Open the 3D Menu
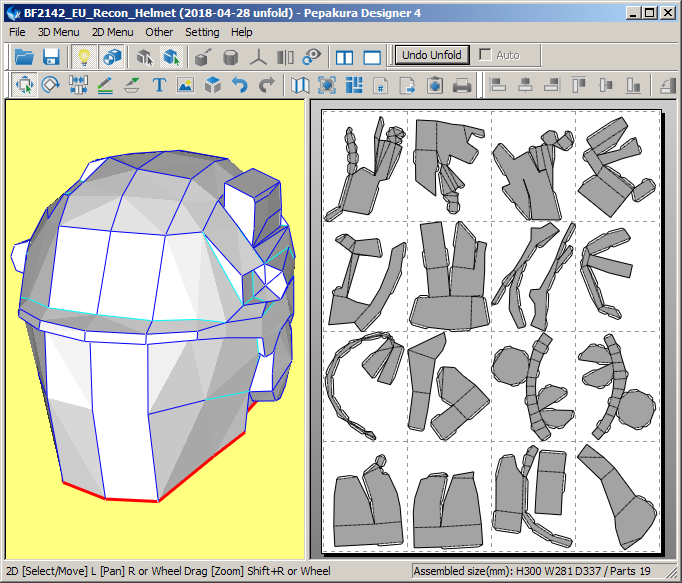Viewport: 682px width, 583px height. [x=58, y=32]
